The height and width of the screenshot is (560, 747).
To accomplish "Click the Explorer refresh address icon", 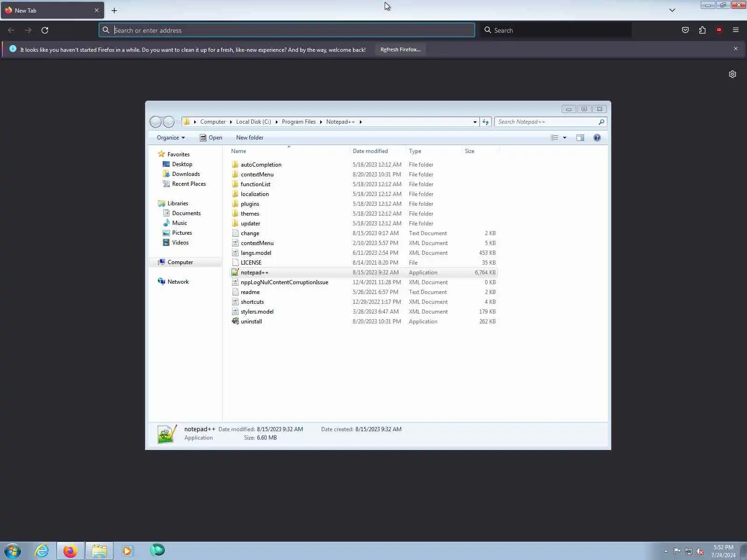I will pos(486,122).
